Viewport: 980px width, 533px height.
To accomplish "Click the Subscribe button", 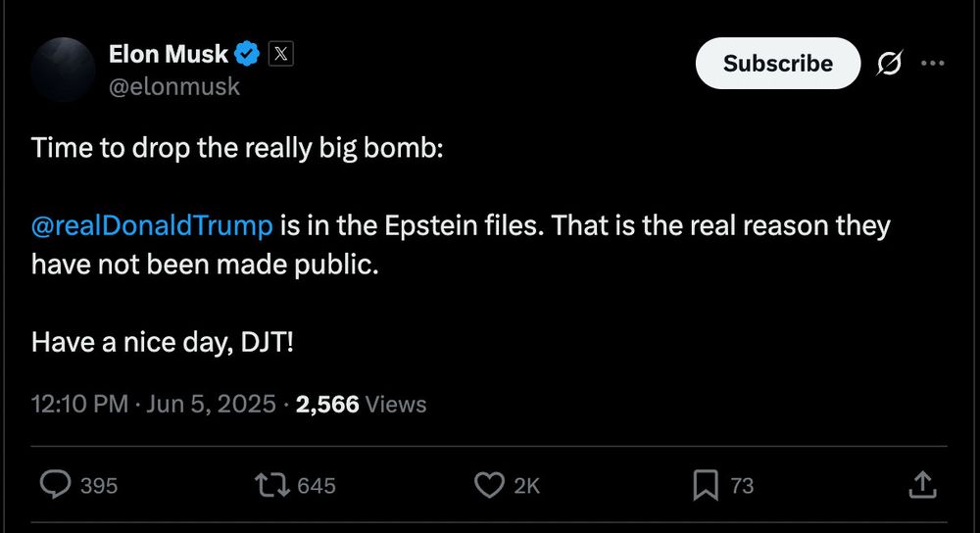I will point(777,64).
